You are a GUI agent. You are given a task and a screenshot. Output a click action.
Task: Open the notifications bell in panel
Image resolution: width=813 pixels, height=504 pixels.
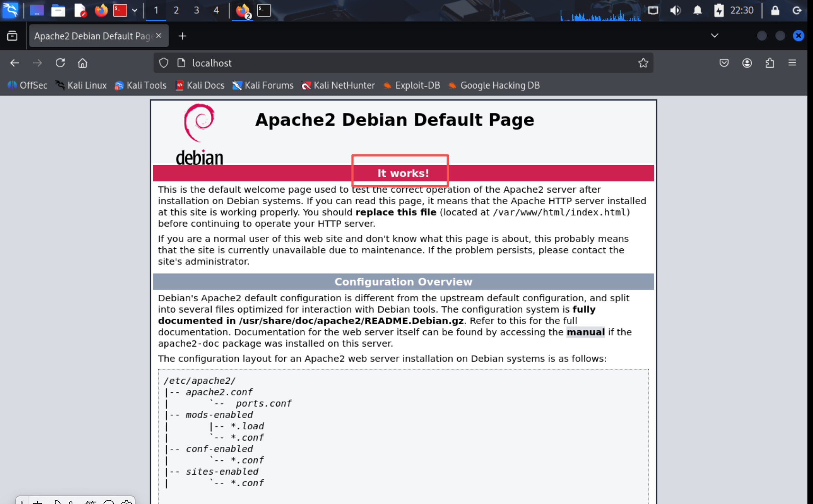[698, 10]
